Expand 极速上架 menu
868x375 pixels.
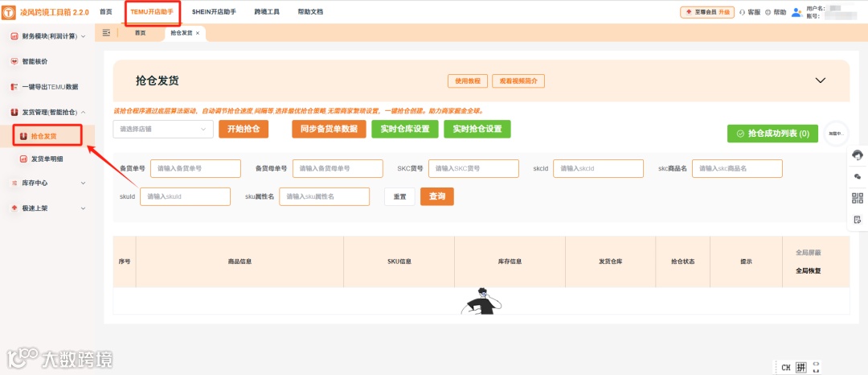pos(83,208)
